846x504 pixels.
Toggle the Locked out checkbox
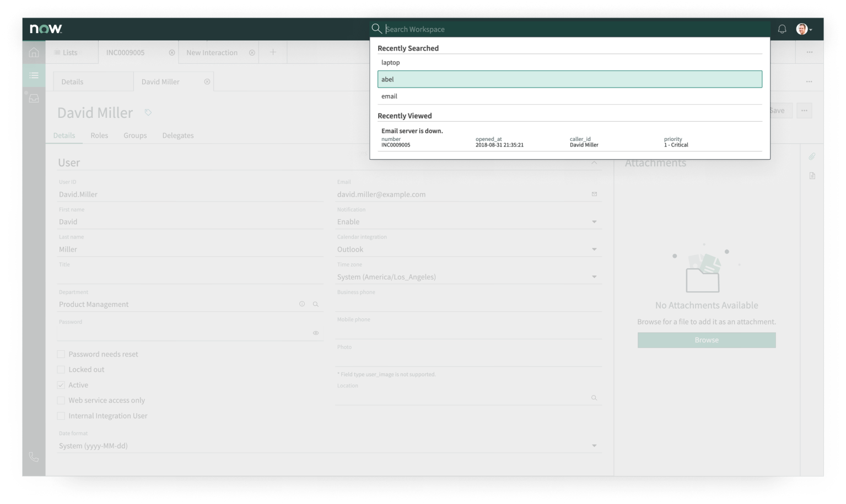click(x=61, y=370)
